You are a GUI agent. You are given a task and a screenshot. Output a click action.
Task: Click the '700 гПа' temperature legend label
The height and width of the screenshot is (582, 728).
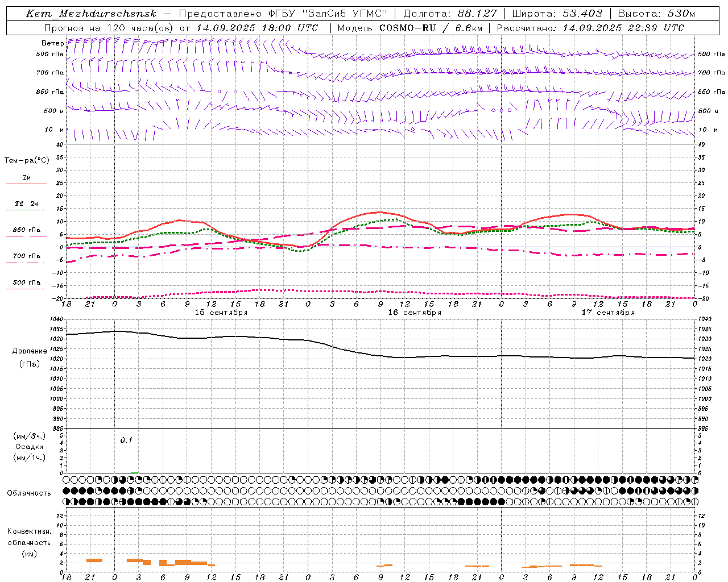27,256
